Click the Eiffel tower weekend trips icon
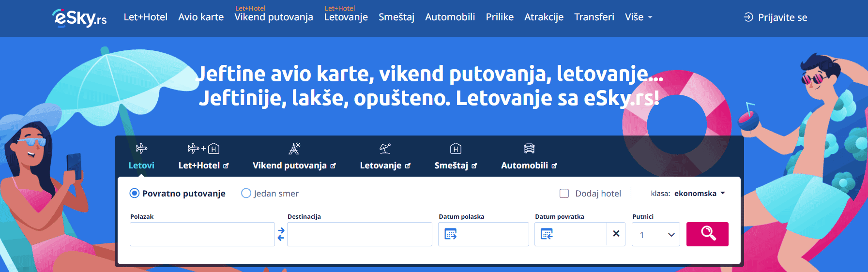 click(x=294, y=148)
